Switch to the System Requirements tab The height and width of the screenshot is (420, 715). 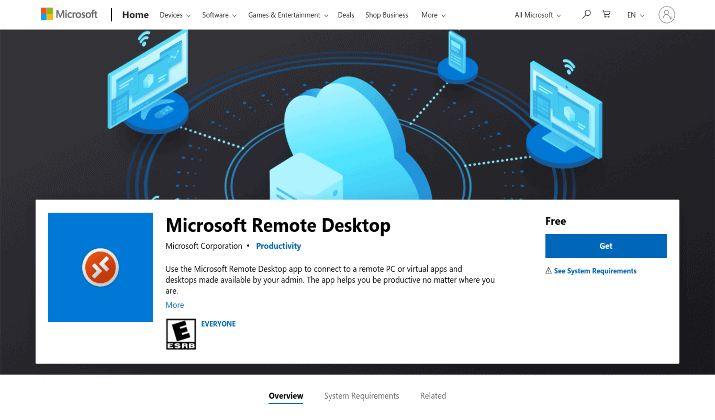[x=362, y=396]
